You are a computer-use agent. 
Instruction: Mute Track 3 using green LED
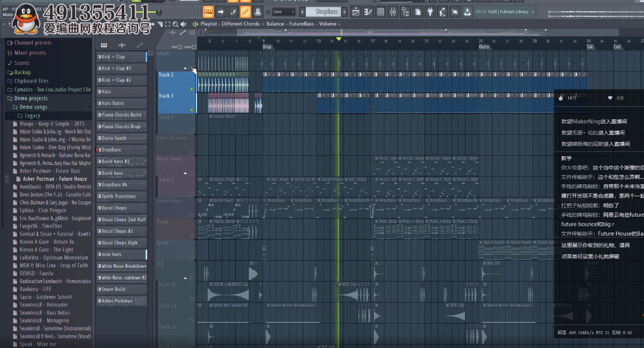tap(192, 110)
